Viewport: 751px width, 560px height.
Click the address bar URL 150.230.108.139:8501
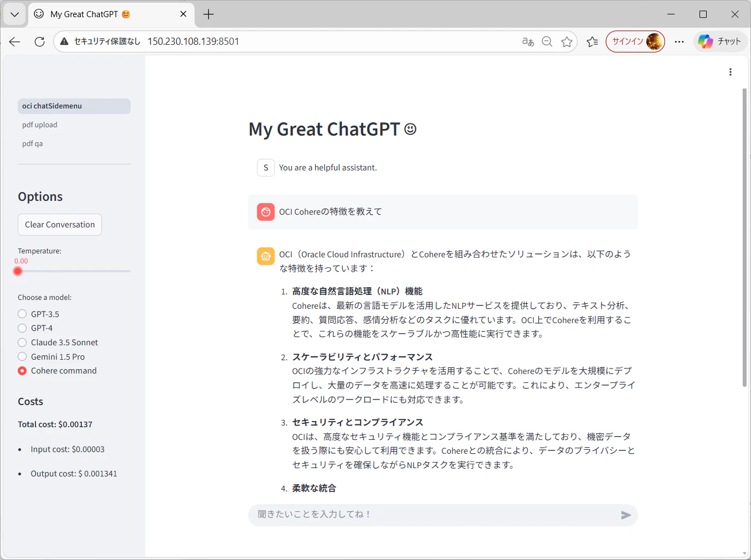point(193,42)
